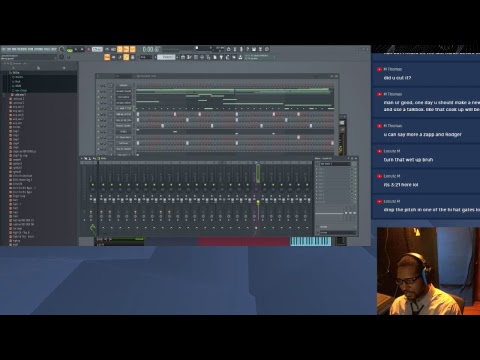
Task: Select the green highlighted mixer track
Action: coord(258,173)
